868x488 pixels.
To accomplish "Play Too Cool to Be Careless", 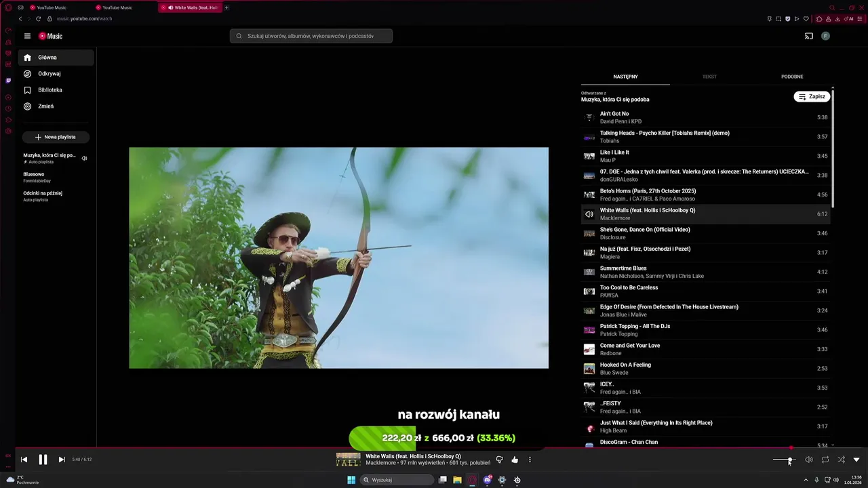I will point(705,291).
